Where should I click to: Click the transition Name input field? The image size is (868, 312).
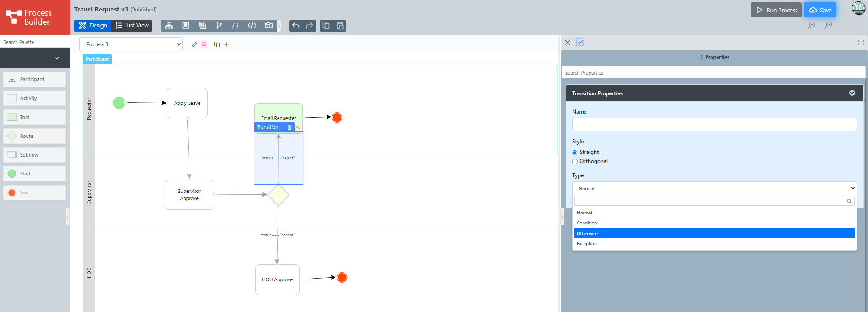point(714,125)
